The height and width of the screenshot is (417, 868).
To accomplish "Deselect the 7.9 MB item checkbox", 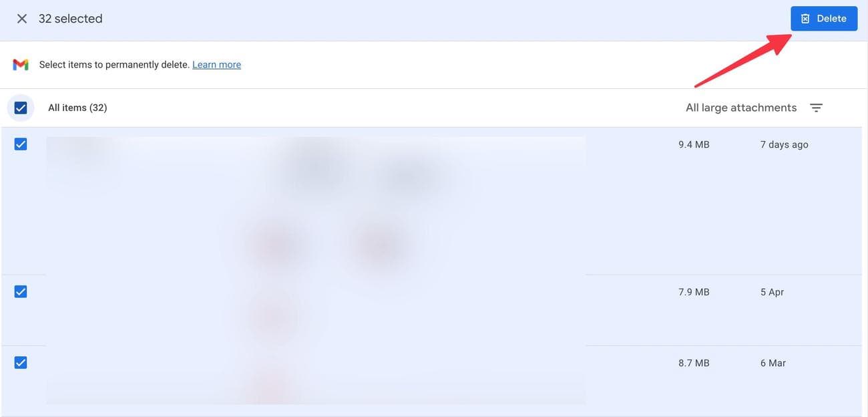I will pyautogui.click(x=21, y=291).
